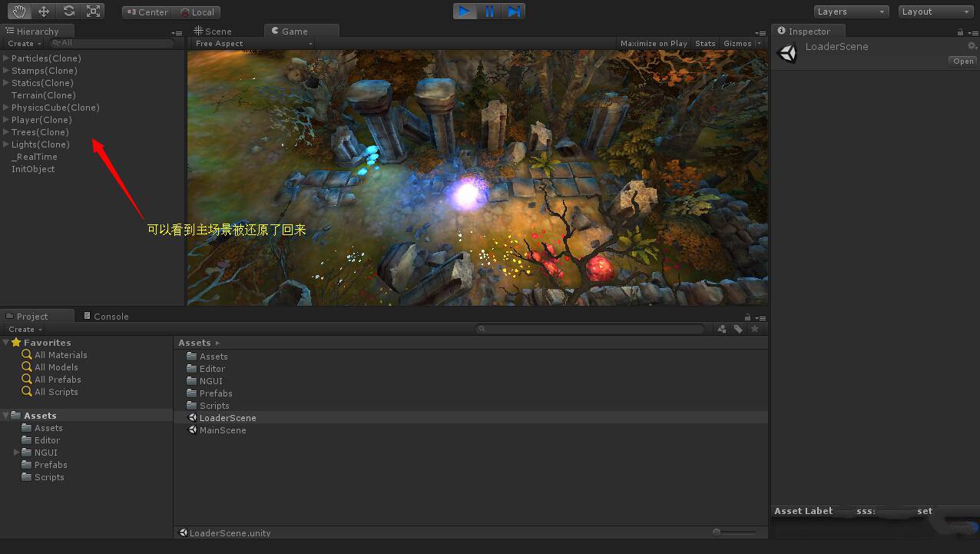Switch to the Project tab
The image size is (980, 554).
(38, 316)
